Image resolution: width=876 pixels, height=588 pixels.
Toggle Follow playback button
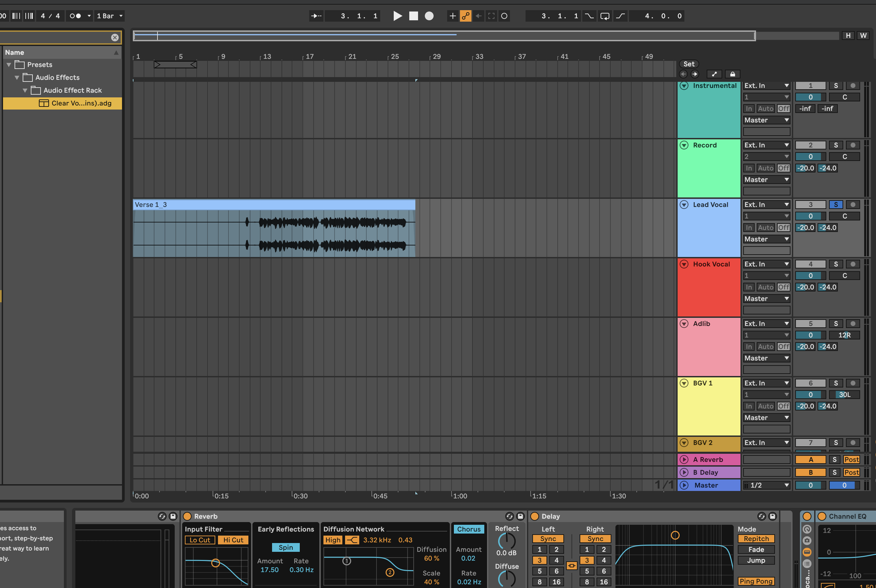[316, 16]
